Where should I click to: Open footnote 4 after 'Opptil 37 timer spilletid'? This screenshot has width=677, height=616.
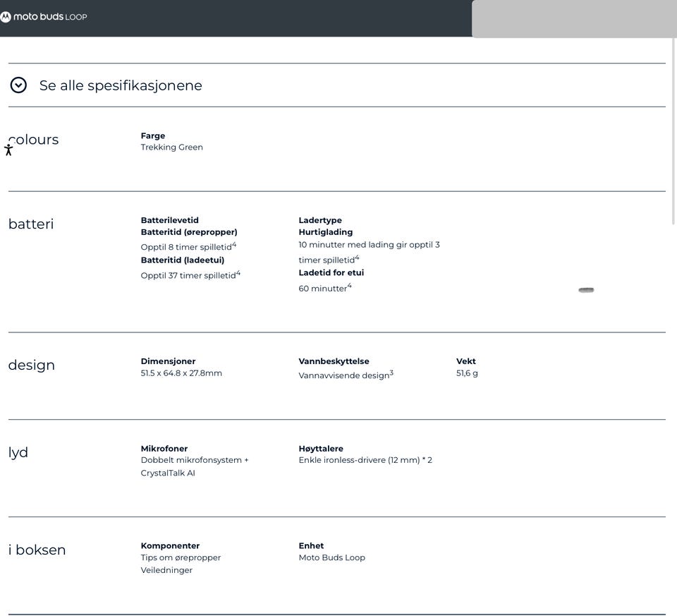point(238,272)
